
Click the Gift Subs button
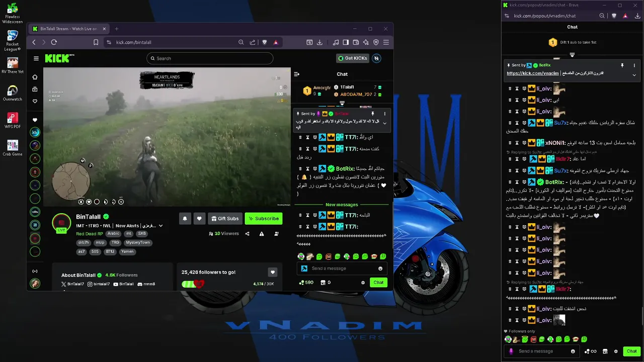point(225,219)
